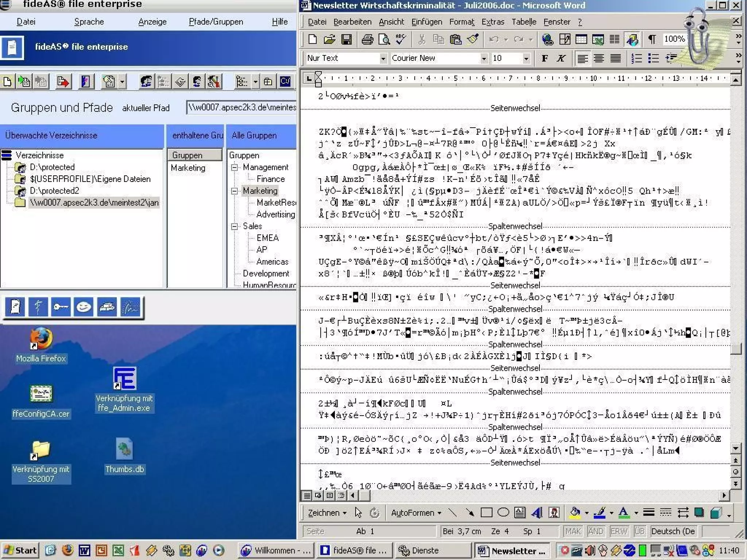Select the D:\protected2 directory entry
The width and height of the screenshot is (747, 560).
[x=54, y=191]
